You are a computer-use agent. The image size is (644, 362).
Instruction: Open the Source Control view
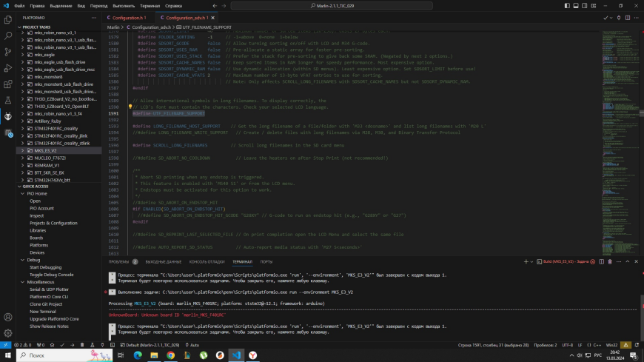coord(7,50)
